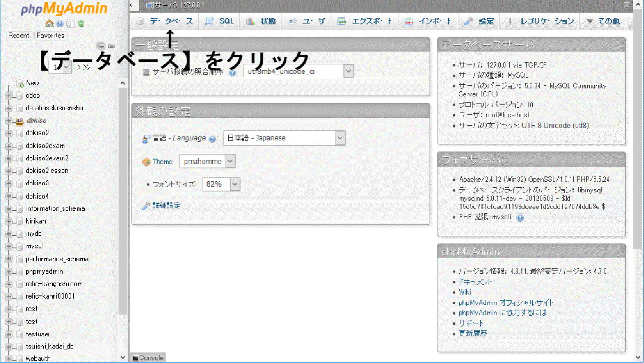Image resolution: width=644 pixels, height=363 pixels.
Task: Click the dbkiso database icon in tree
Action: [19, 120]
